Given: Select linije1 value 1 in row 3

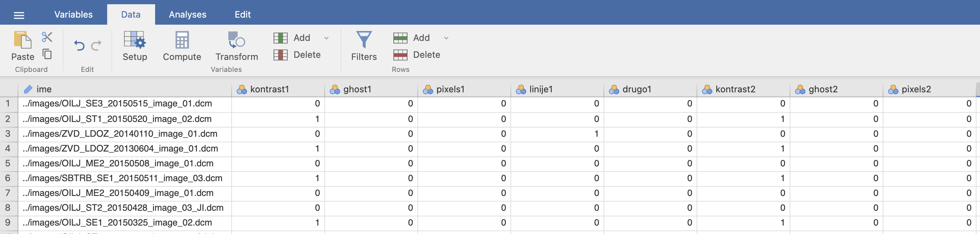Looking at the screenshot, I should coord(557,134).
